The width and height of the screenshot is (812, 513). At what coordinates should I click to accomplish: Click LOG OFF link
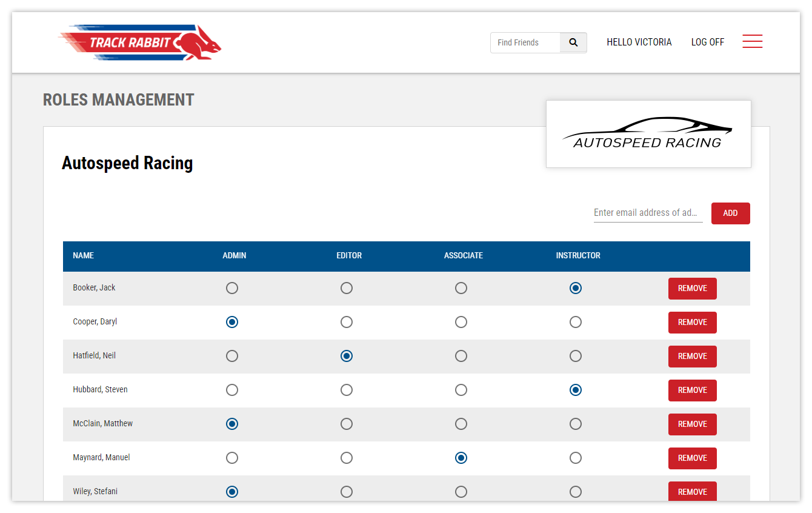point(708,42)
